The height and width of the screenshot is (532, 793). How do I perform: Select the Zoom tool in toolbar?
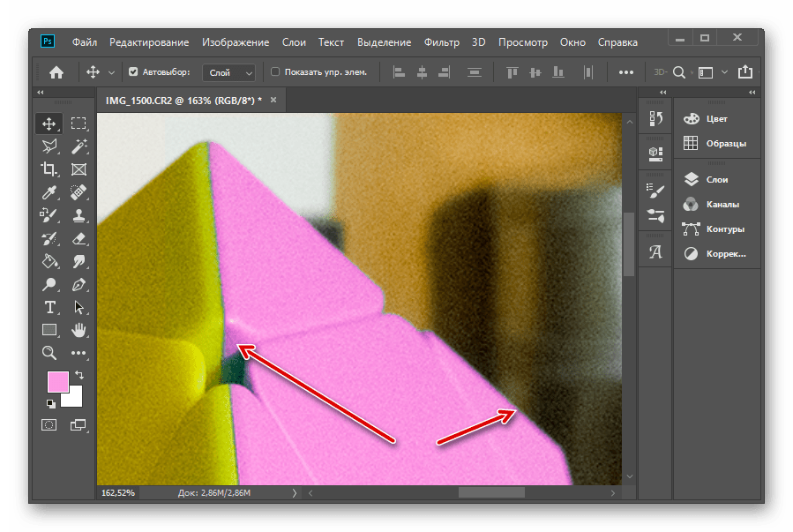pyautogui.click(x=49, y=353)
